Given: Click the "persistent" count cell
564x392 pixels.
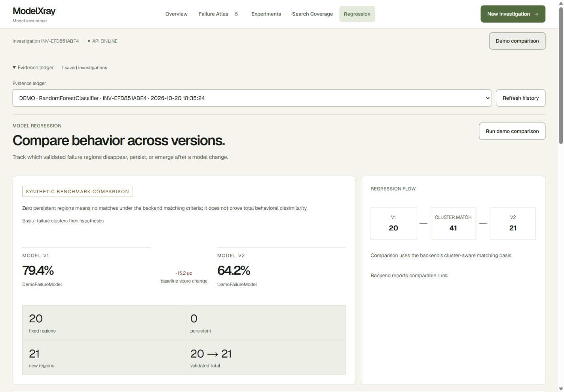Looking at the screenshot, I should click(x=264, y=323).
